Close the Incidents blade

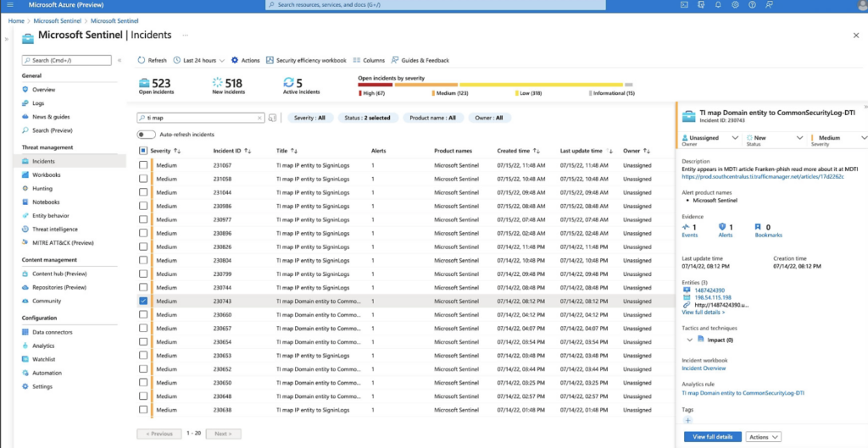(x=856, y=36)
